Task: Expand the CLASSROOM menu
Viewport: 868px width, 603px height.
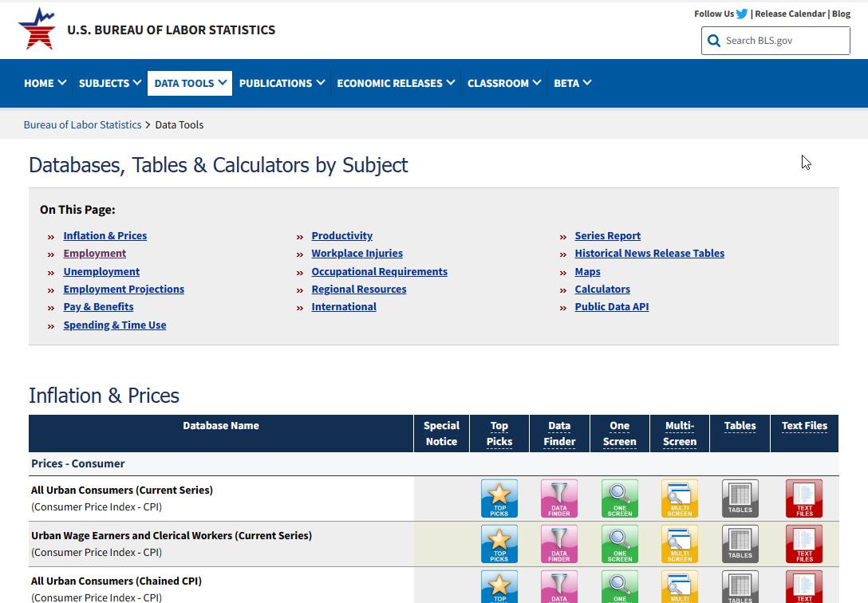Action: pyautogui.click(x=503, y=83)
